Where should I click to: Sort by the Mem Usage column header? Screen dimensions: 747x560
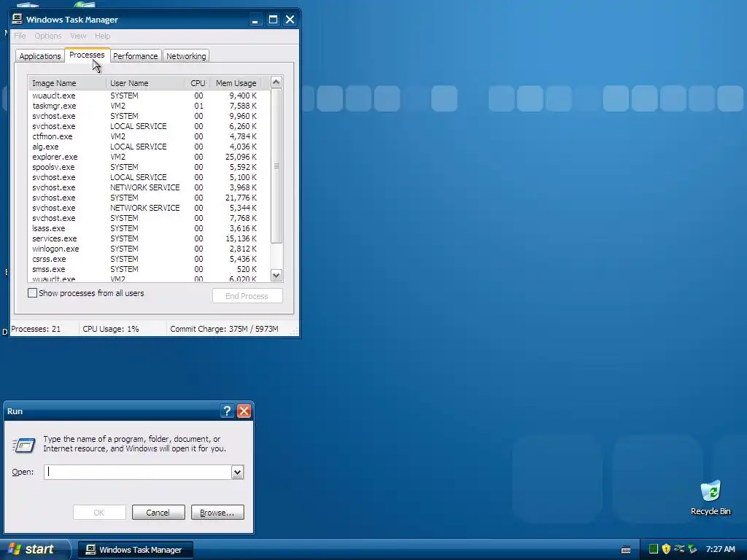[236, 83]
